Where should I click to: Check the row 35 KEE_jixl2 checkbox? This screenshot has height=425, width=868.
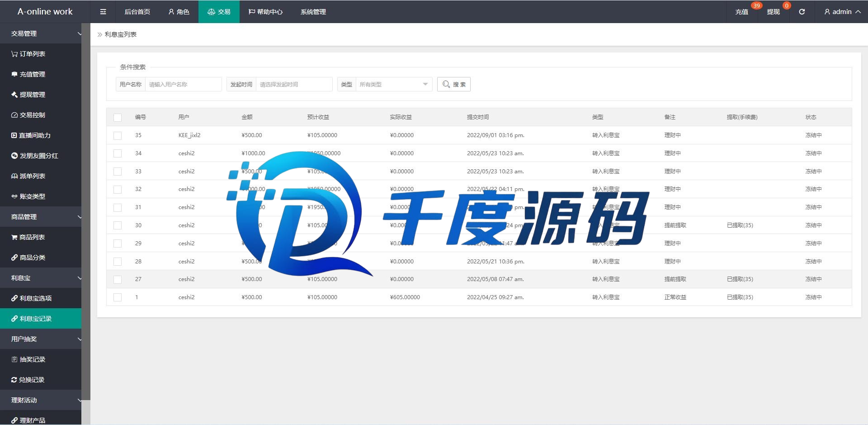pos(118,135)
